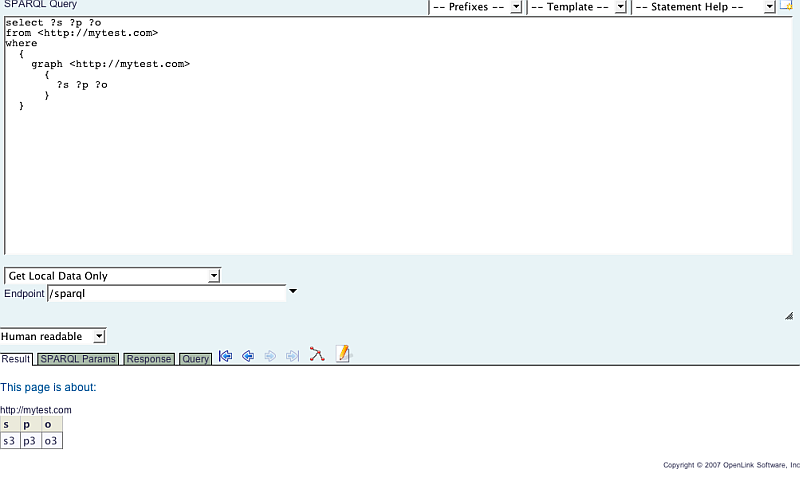This screenshot has height=485, width=800.
Task: Click the notepad with pencil icon
Action: [x=343, y=353]
